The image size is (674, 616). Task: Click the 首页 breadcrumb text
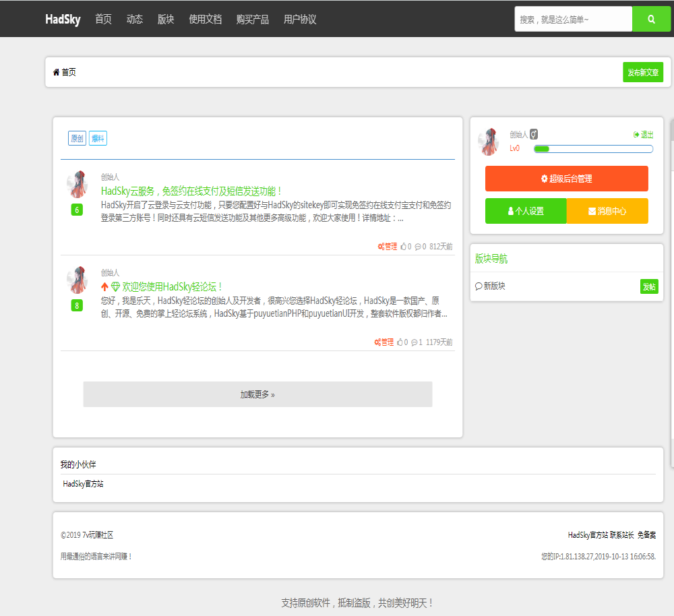pos(69,72)
